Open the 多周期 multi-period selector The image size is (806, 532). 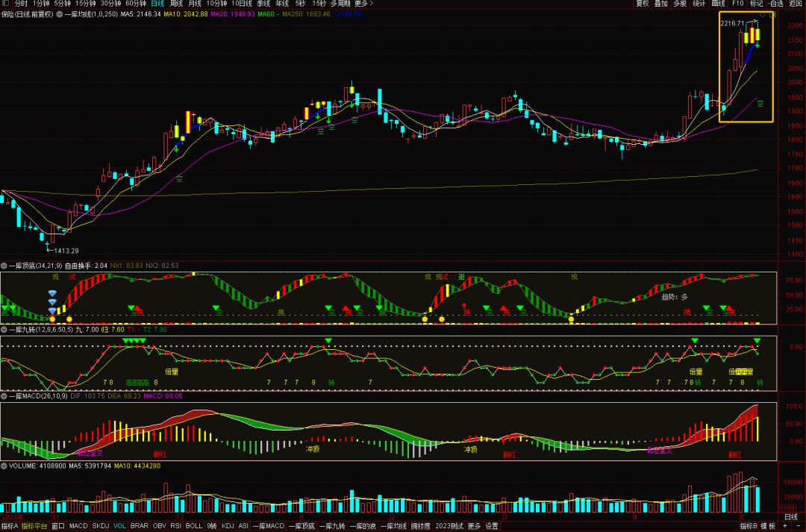[339, 4]
